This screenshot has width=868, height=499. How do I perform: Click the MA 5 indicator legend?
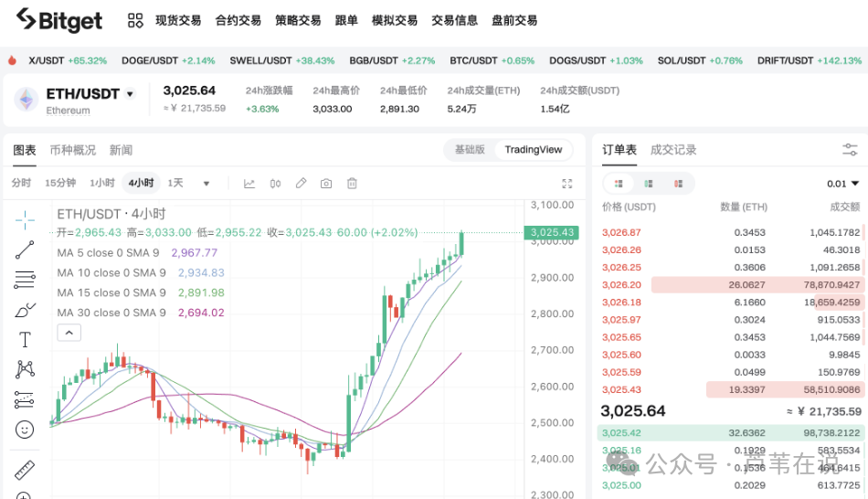[x=137, y=253]
